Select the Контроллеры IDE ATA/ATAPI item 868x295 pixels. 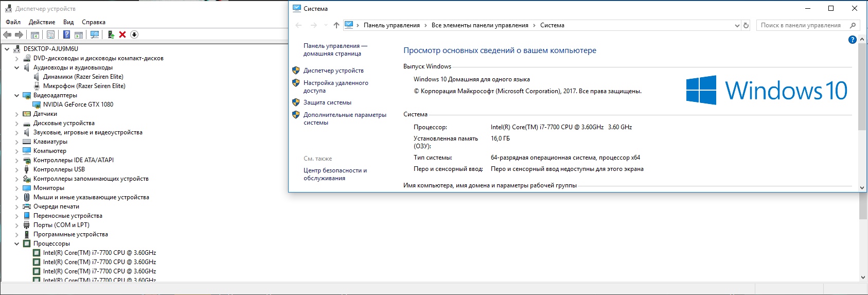[x=74, y=160]
